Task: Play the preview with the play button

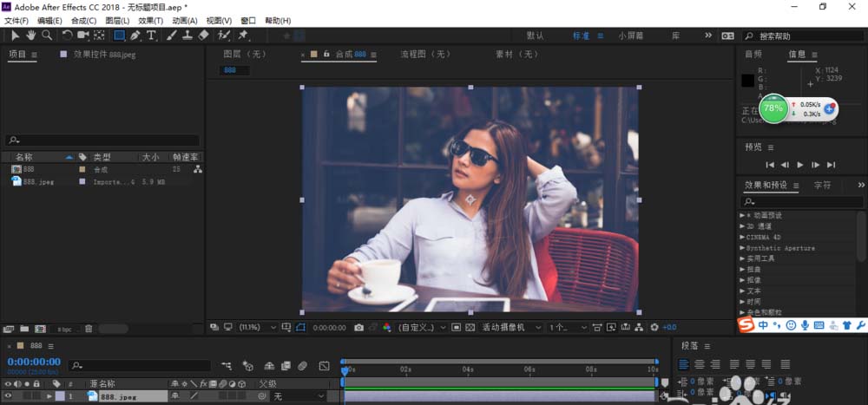Action: pyautogui.click(x=800, y=164)
